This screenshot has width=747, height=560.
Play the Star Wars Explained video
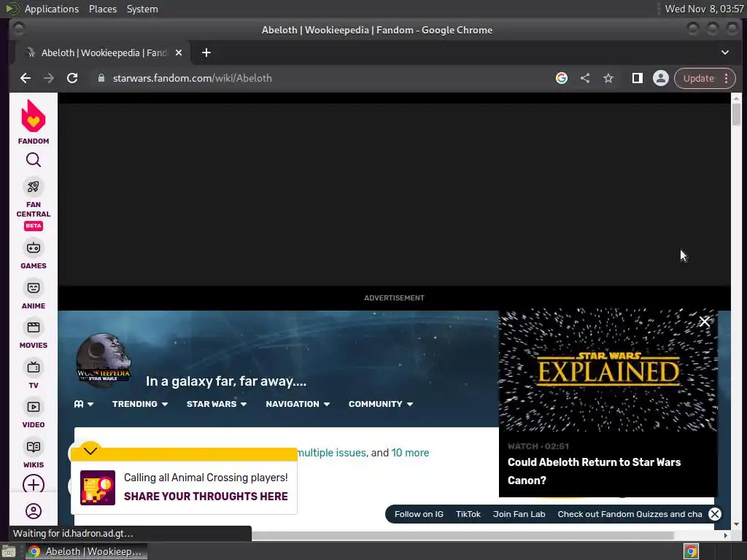pyautogui.click(x=608, y=371)
